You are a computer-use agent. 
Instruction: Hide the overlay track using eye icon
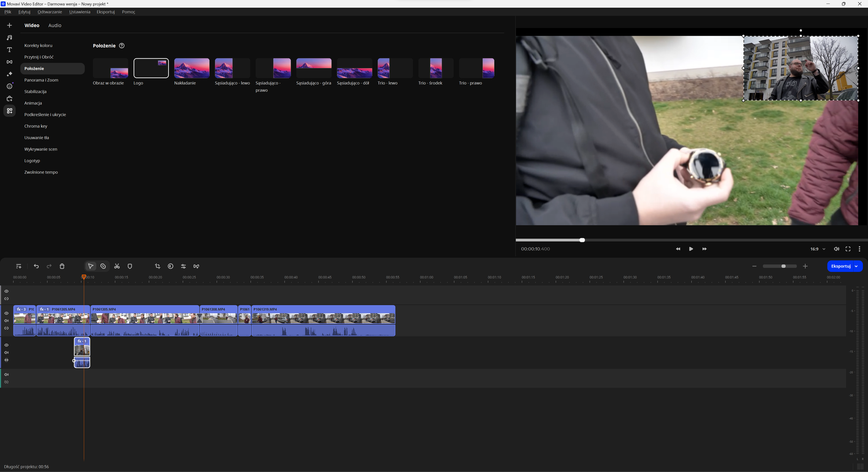click(x=6, y=345)
